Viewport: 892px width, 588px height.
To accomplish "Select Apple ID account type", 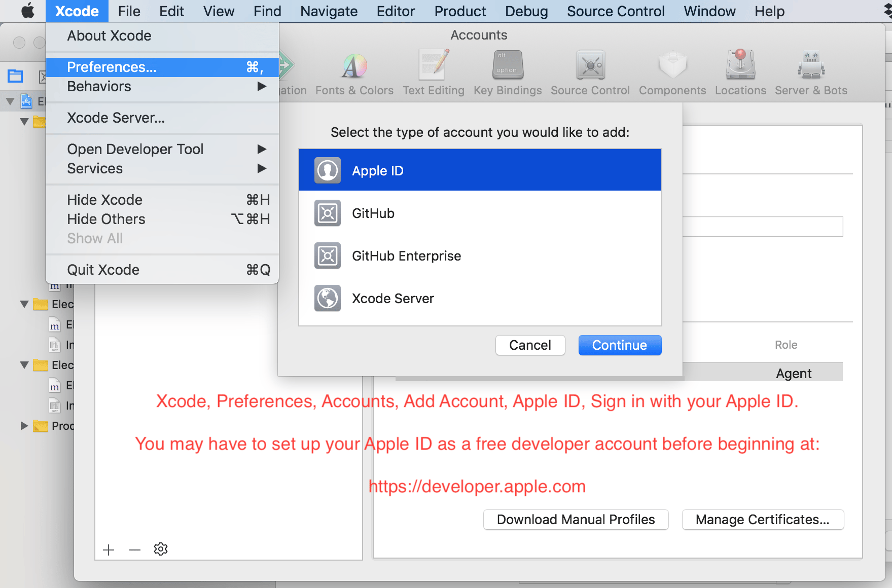I will tap(480, 170).
